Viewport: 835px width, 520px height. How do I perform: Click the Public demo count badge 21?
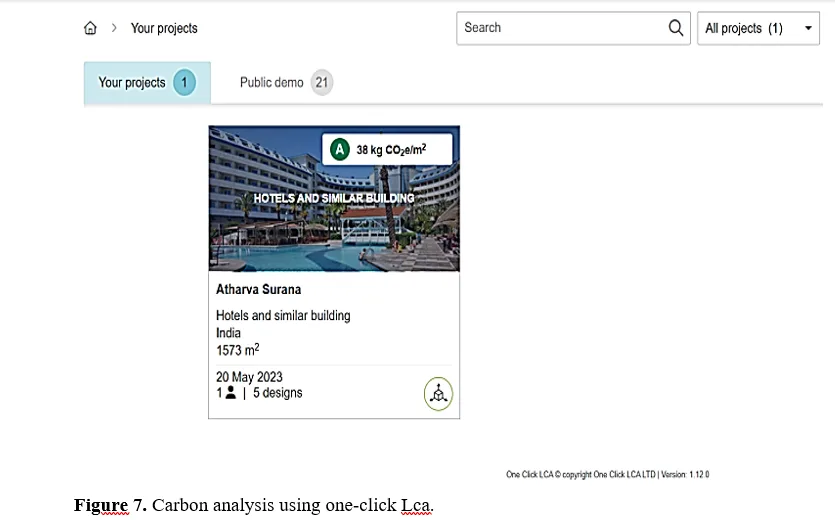[x=322, y=83]
